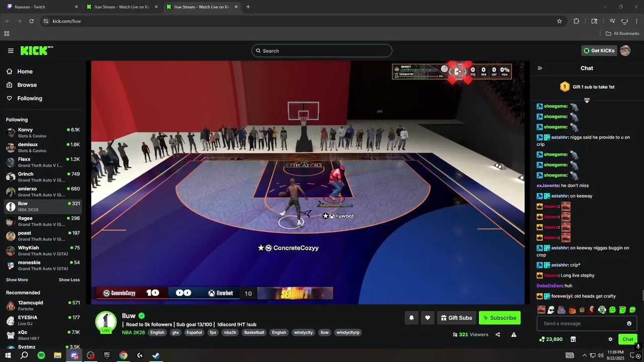
Task: Open recommended channel xQc
Action: click(43, 335)
